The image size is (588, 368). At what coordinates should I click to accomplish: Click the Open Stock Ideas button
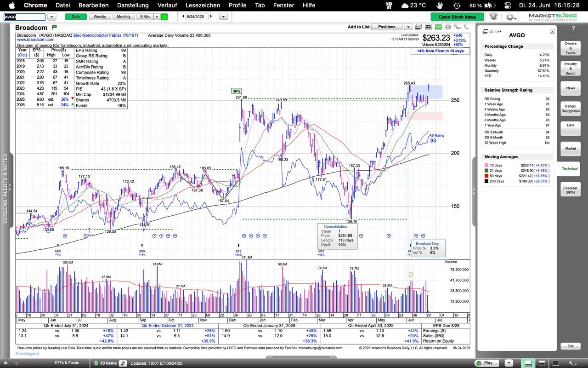457,17
